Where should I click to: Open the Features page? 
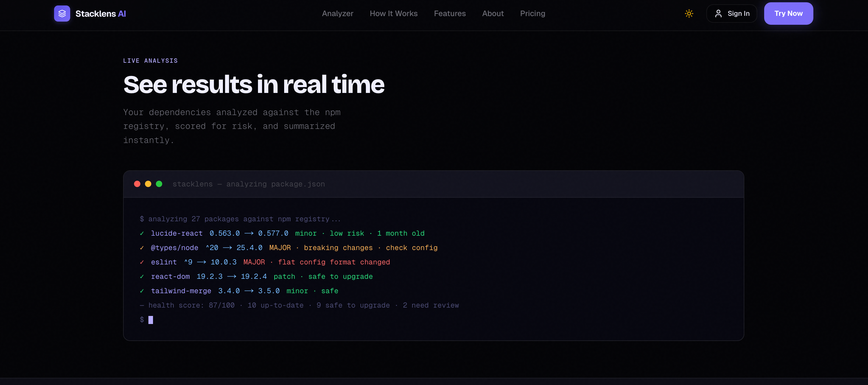450,14
